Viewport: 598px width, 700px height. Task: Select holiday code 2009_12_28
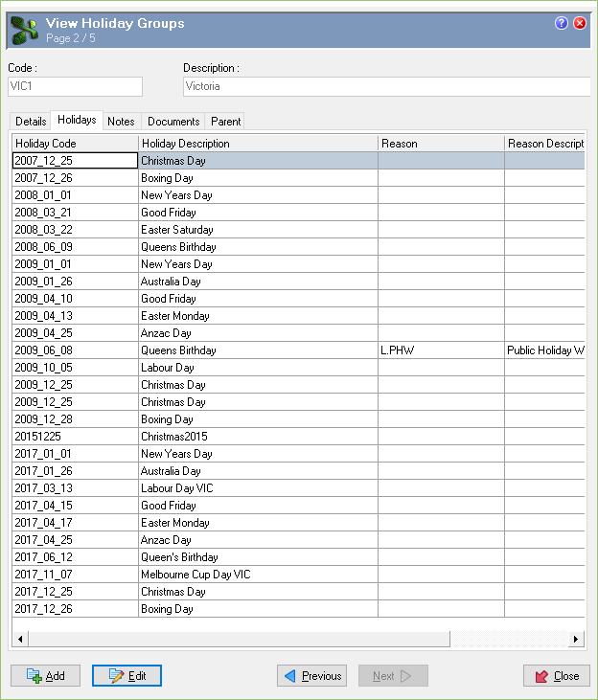click(x=75, y=419)
